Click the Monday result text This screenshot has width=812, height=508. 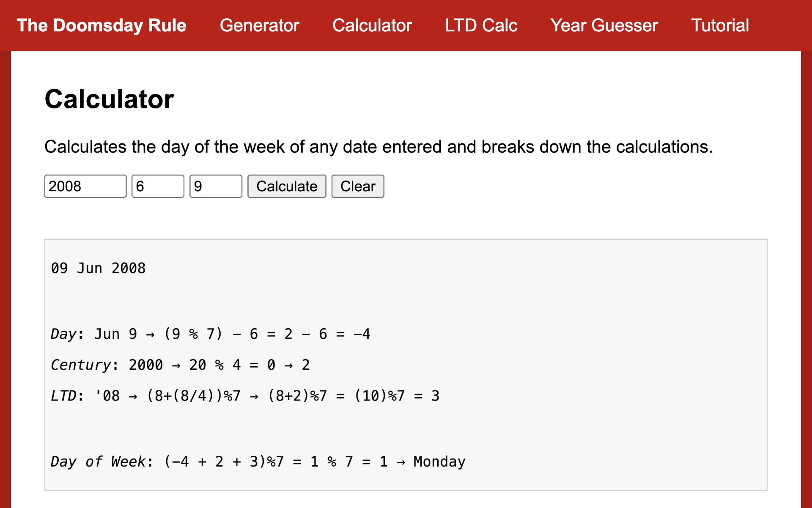point(439,461)
